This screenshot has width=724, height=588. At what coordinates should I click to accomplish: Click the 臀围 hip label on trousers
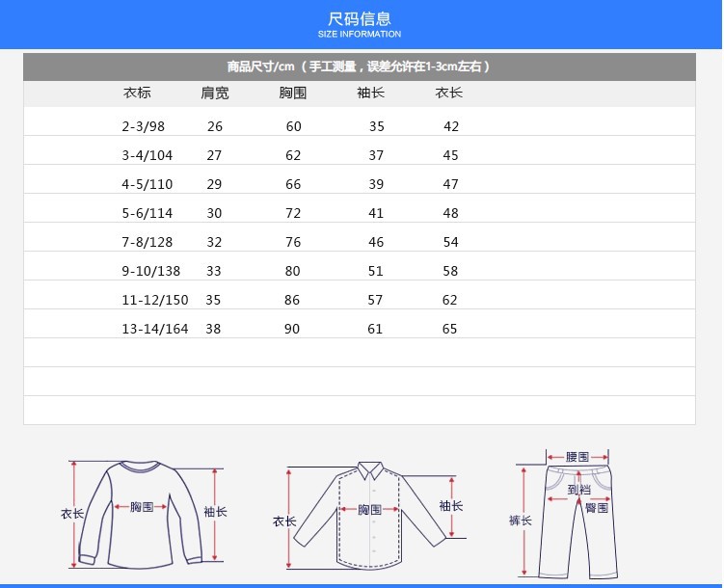(597, 508)
